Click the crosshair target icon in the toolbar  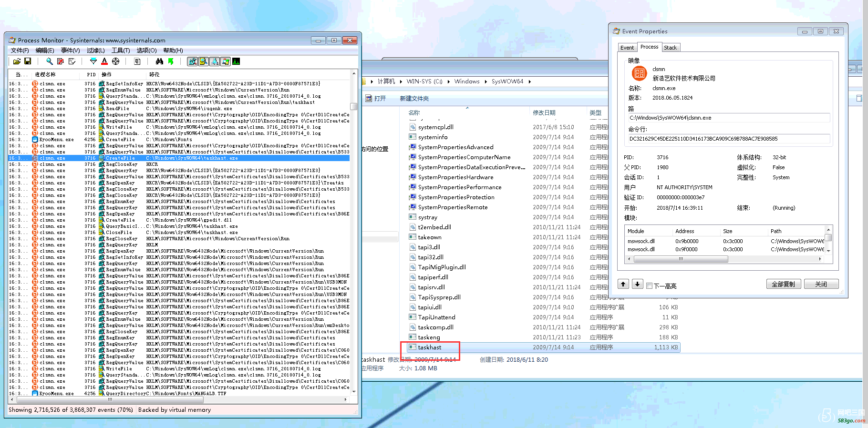tap(115, 61)
